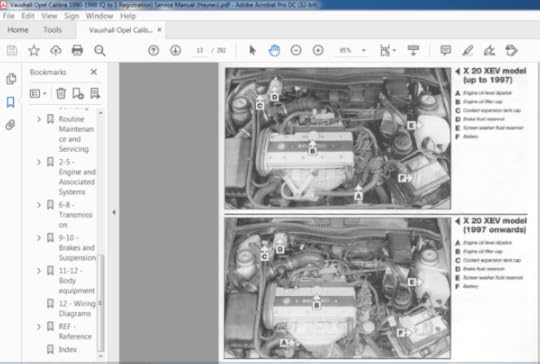This screenshot has height=364, width=540.
Task: Click the add new bookmark icon
Action: click(78, 93)
